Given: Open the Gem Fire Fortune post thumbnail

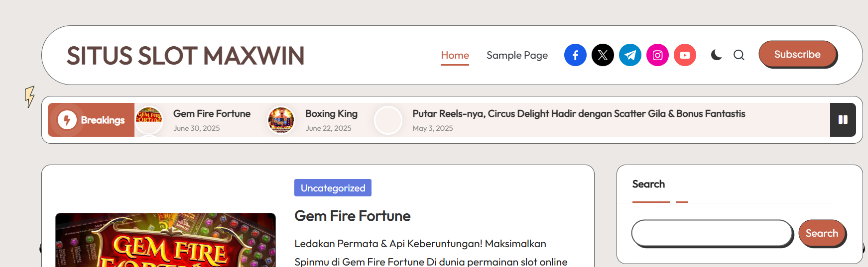Looking at the screenshot, I should [x=165, y=240].
